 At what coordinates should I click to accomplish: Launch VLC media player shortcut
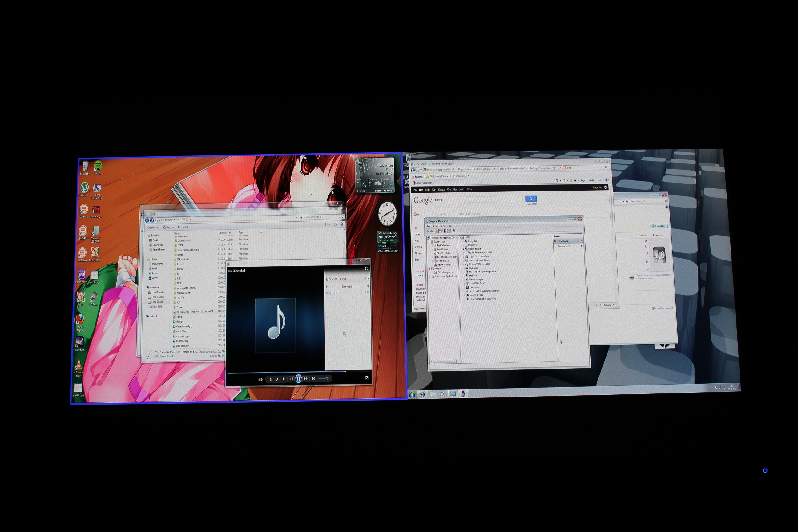click(79, 368)
